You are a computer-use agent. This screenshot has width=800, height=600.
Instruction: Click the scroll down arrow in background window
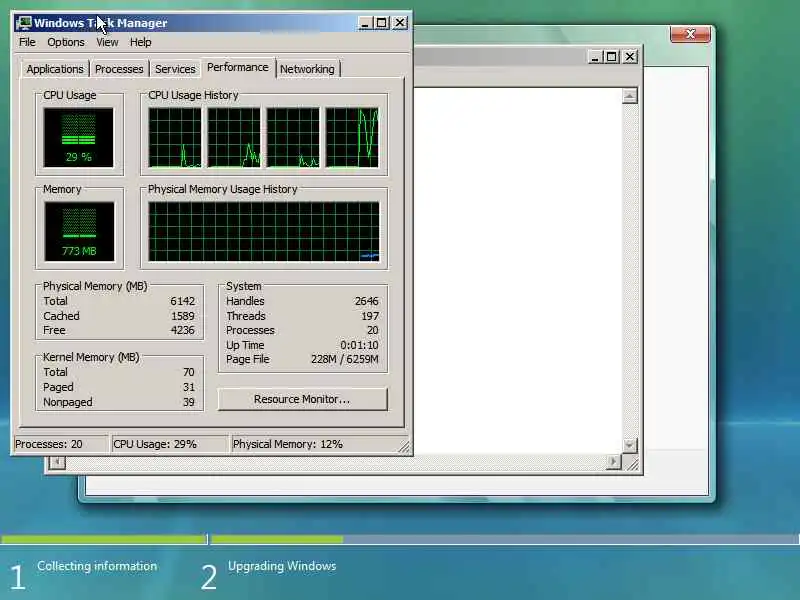[630, 445]
